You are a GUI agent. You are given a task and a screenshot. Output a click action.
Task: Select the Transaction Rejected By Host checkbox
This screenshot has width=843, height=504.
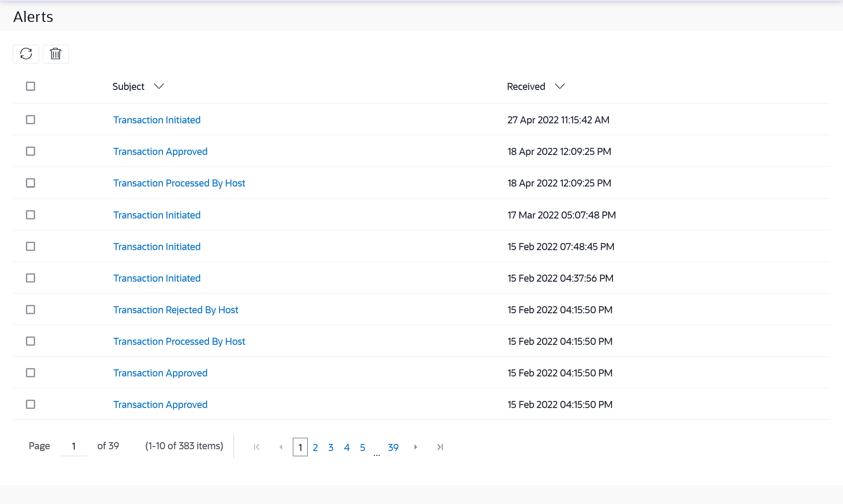click(x=30, y=310)
